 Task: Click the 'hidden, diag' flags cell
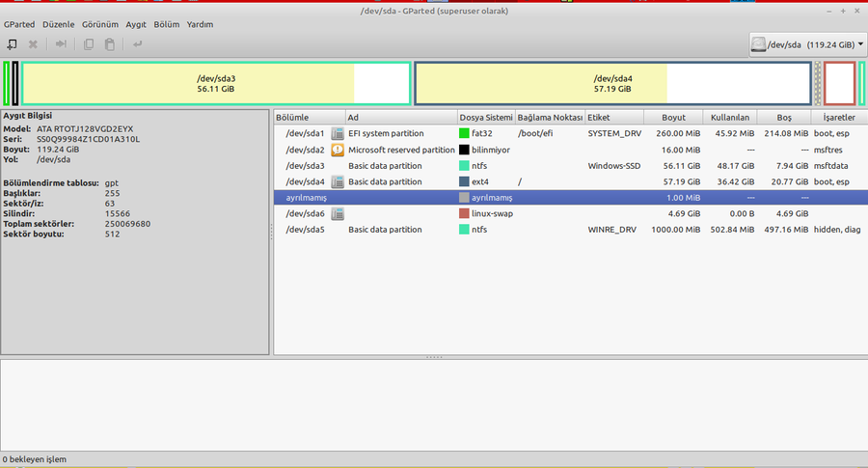[x=837, y=230]
